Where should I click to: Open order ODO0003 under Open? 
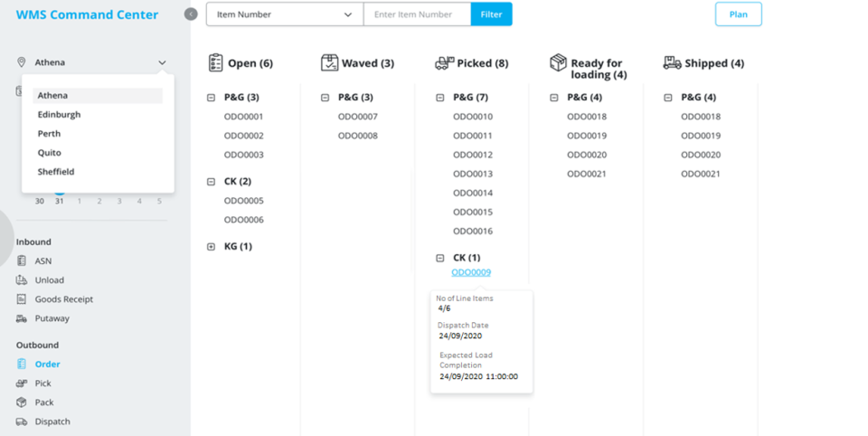point(243,155)
